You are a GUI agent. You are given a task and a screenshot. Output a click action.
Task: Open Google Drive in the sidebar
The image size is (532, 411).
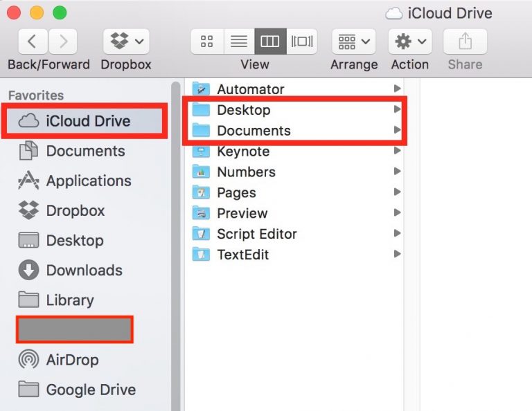[91, 390]
